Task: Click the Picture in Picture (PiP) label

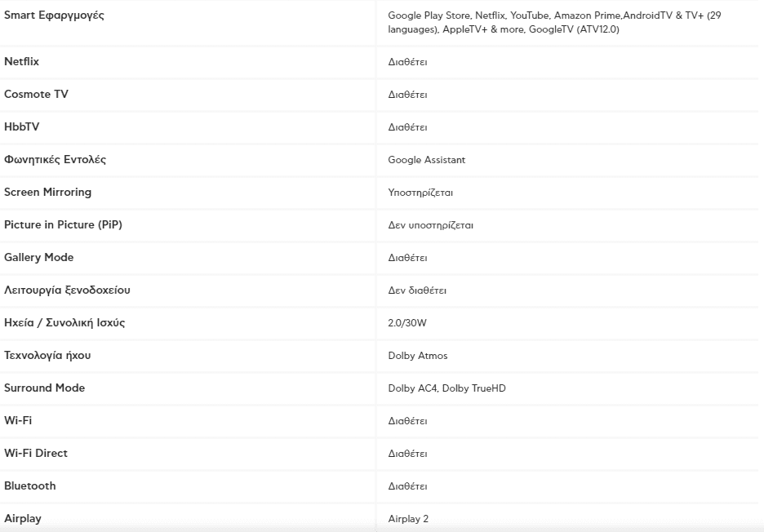Action: [63, 224]
